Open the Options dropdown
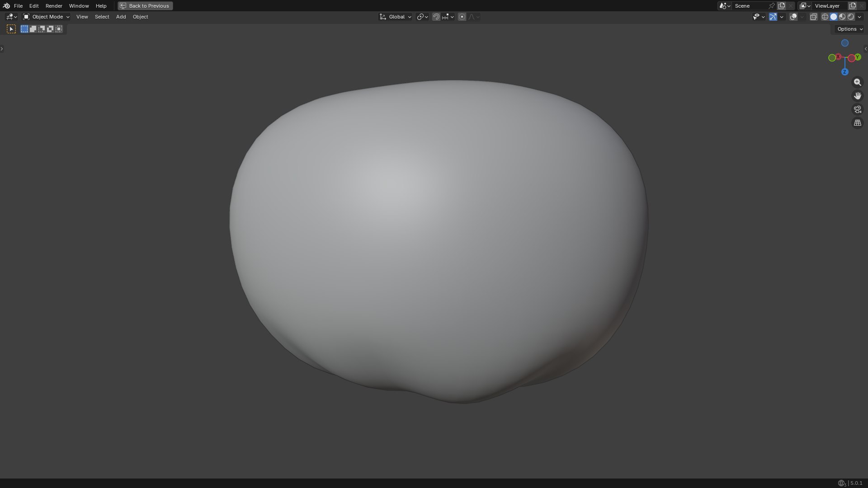Viewport: 868px width, 488px height. point(850,29)
